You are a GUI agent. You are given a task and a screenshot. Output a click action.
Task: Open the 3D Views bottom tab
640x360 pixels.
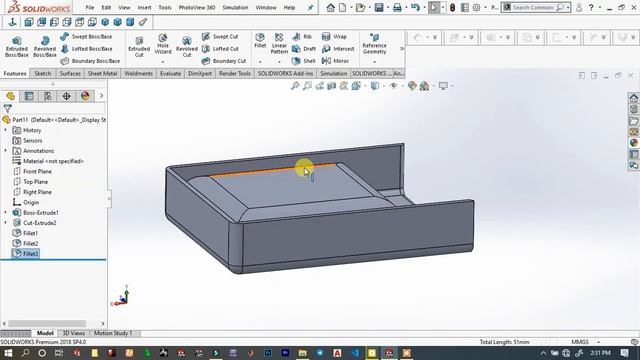73,333
